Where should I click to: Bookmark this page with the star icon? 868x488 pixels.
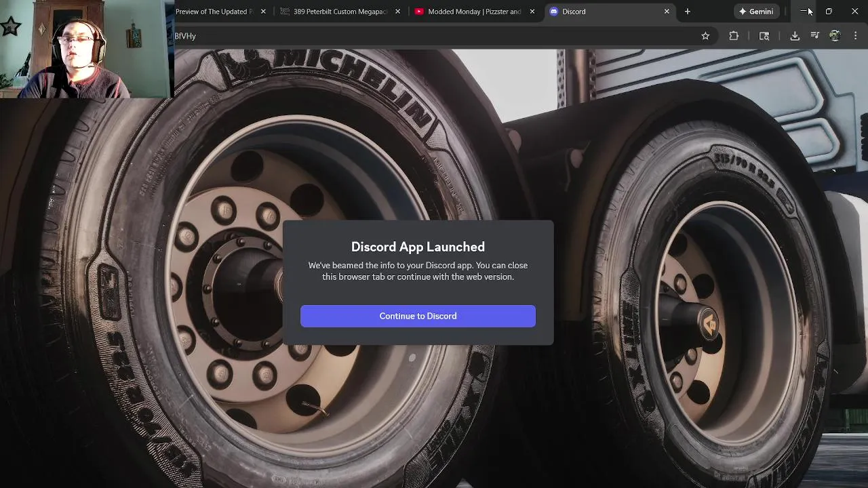(x=705, y=36)
